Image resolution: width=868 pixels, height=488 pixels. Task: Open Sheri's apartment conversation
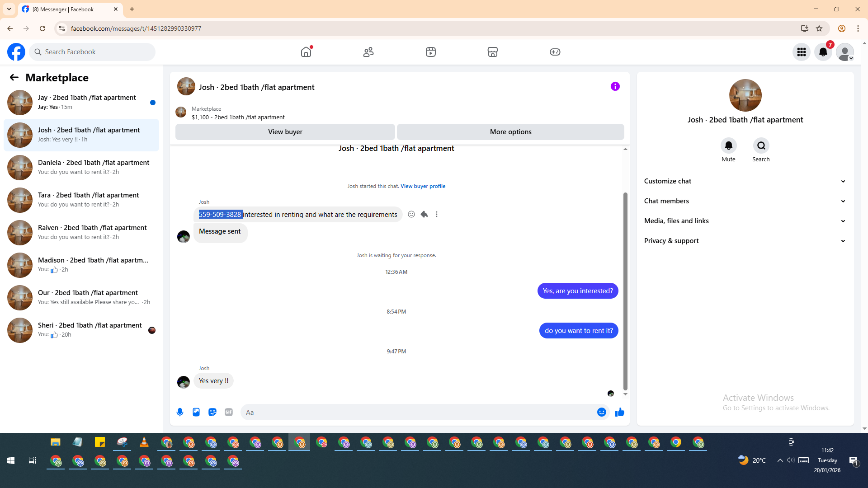(81, 330)
